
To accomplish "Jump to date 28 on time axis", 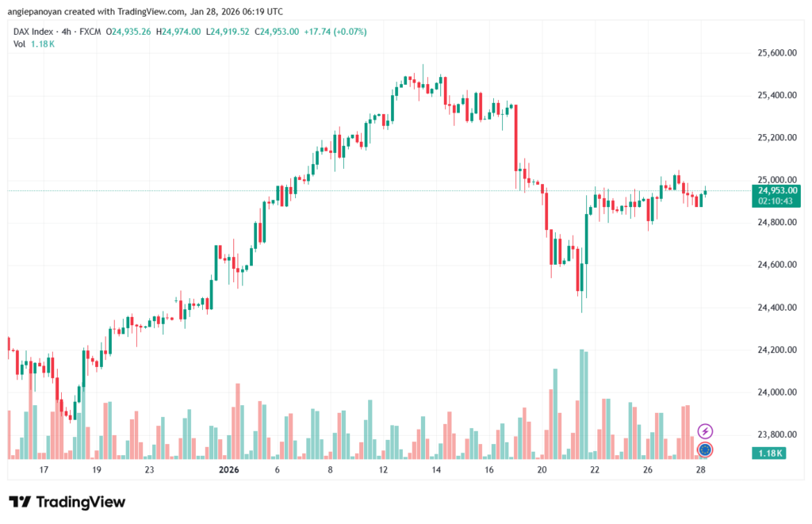I will pyautogui.click(x=701, y=470).
